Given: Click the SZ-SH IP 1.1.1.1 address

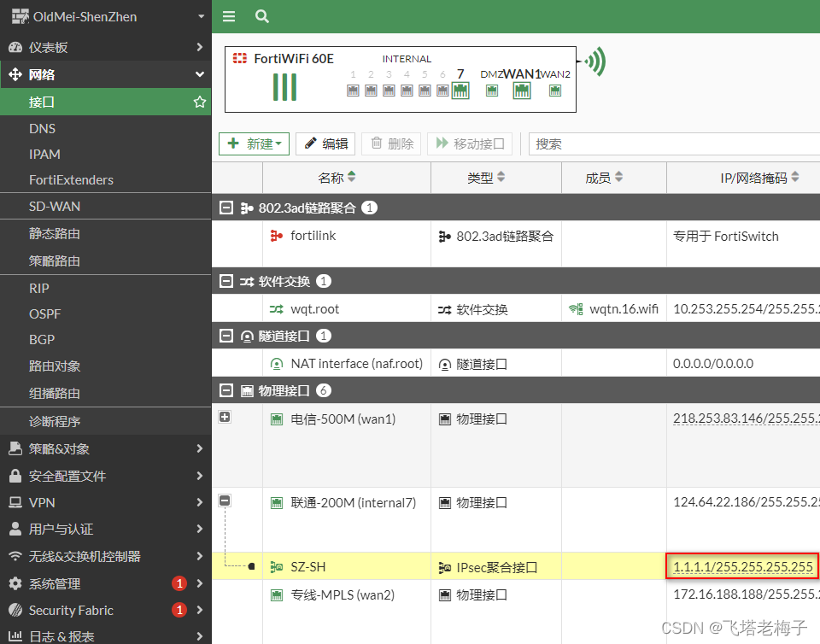Looking at the screenshot, I should 742,566.
